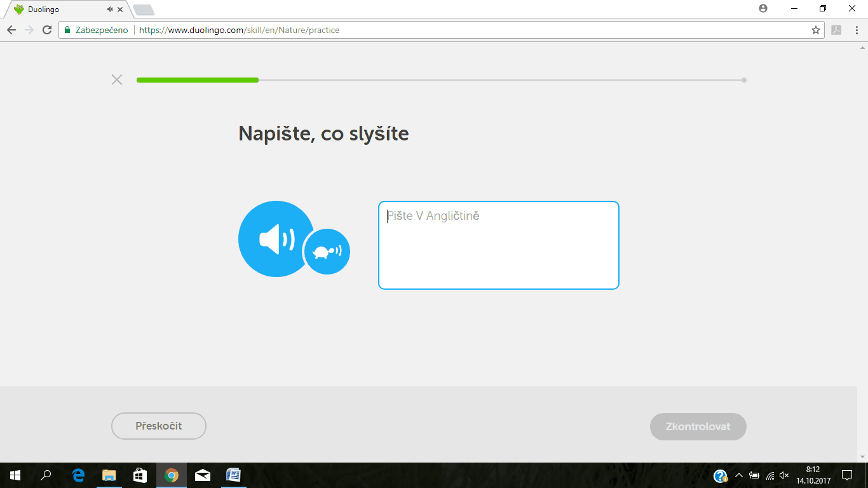Click the Duolingo URL in address bar
The height and width of the screenshot is (488, 868).
point(239,30)
